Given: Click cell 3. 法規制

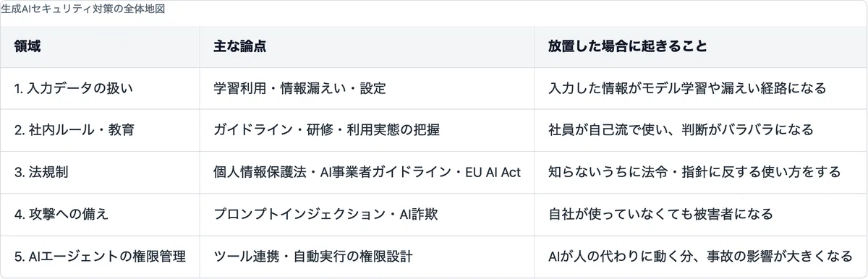Looking at the screenshot, I should coord(101,172).
